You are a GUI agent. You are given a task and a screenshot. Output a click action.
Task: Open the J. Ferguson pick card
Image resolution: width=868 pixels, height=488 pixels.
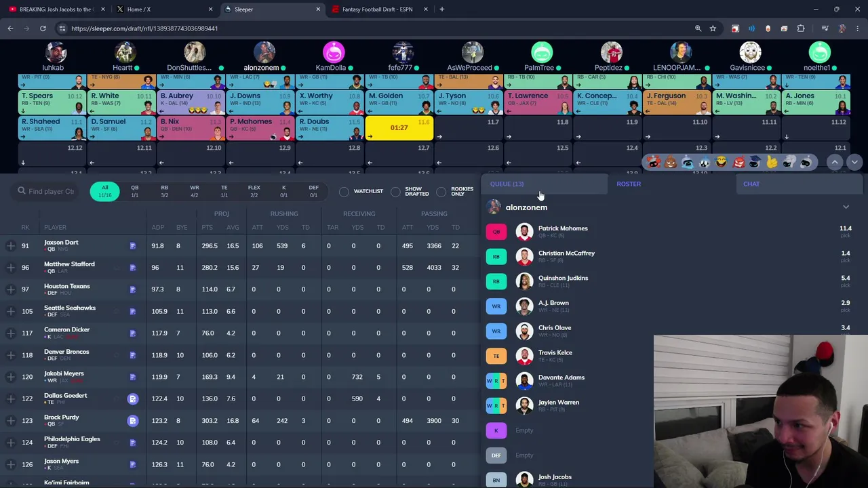click(676, 102)
